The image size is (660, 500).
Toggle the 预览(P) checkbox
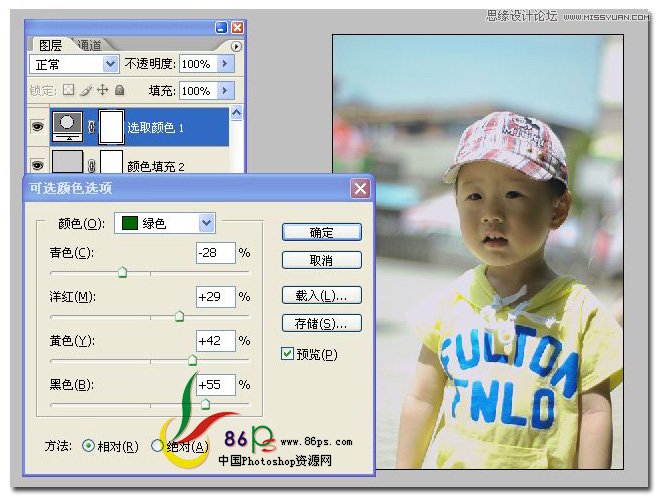[287, 354]
